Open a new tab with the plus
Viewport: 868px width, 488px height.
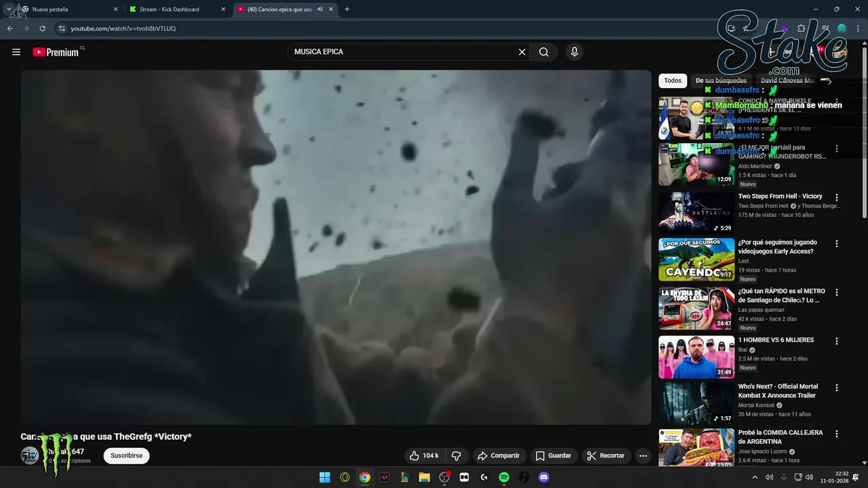[x=347, y=9]
